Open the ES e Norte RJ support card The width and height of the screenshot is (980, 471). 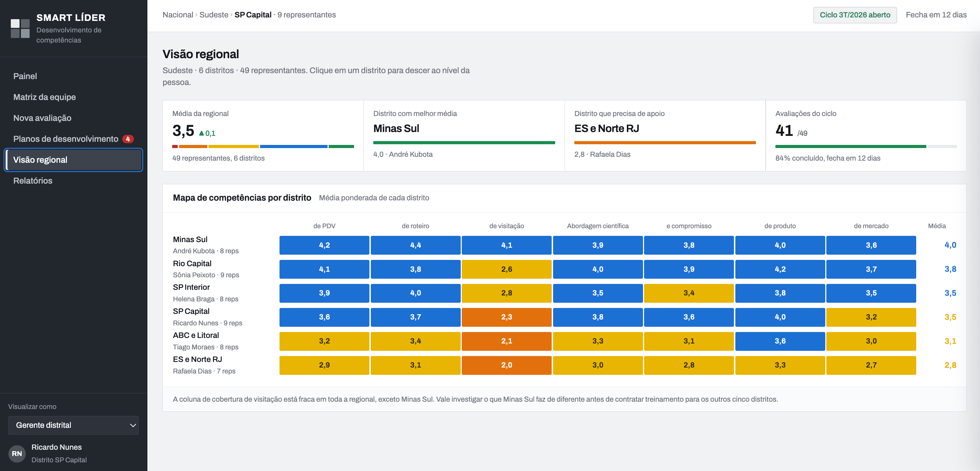[x=665, y=136]
